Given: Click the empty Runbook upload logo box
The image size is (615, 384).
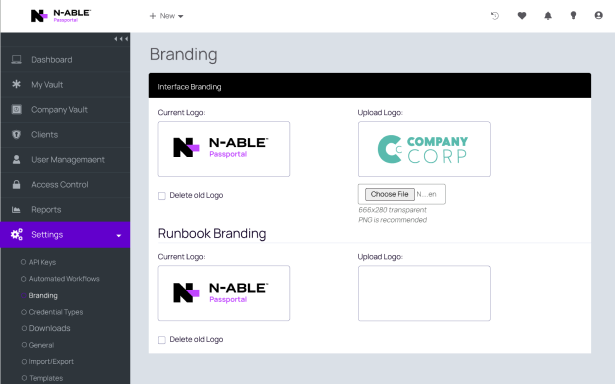Looking at the screenshot, I should click(424, 293).
